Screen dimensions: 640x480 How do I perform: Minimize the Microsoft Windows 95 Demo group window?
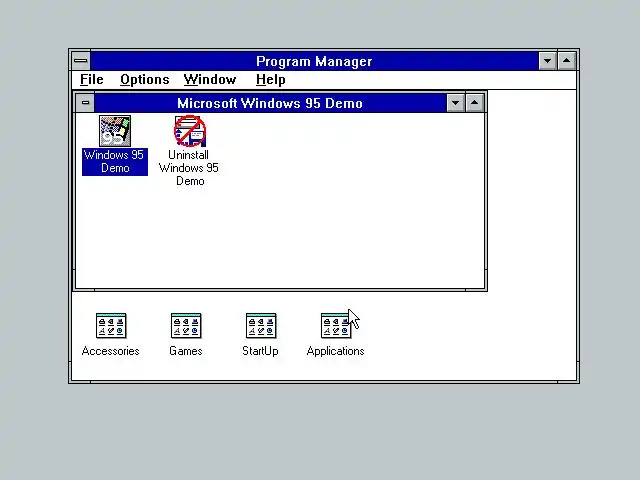coord(456,103)
